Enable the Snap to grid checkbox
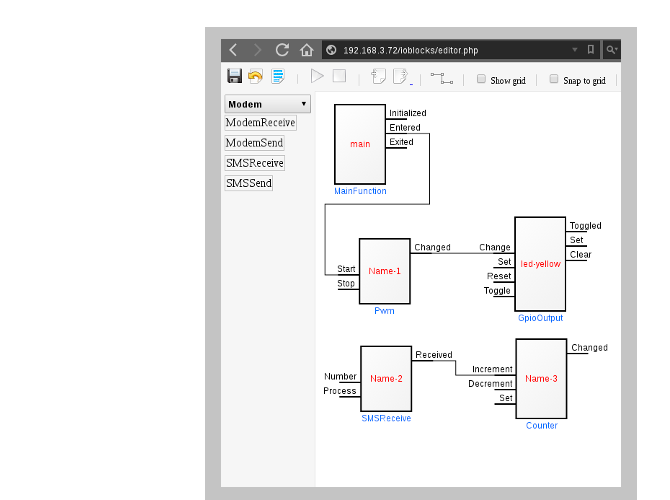 (x=553, y=79)
